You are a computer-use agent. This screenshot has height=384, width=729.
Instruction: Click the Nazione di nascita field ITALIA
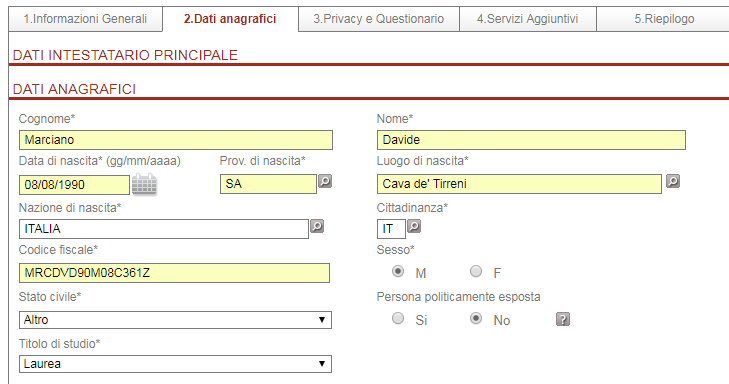(x=164, y=229)
